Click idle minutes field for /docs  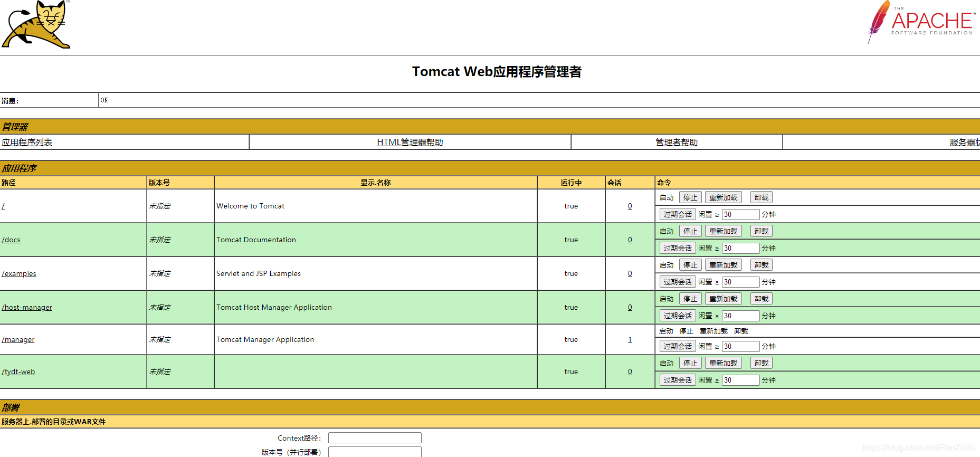coord(740,248)
